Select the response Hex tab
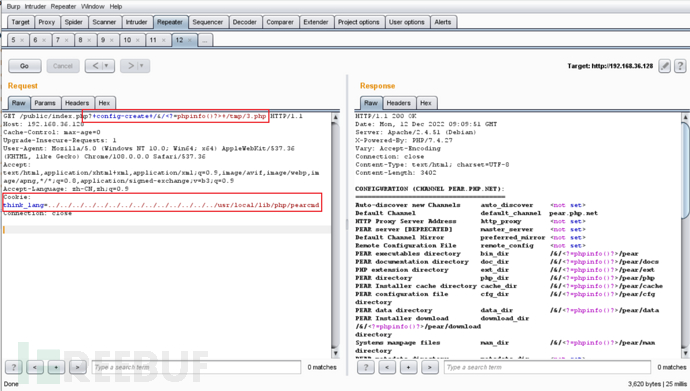This screenshot has height=391, width=690. tap(426, 103)
